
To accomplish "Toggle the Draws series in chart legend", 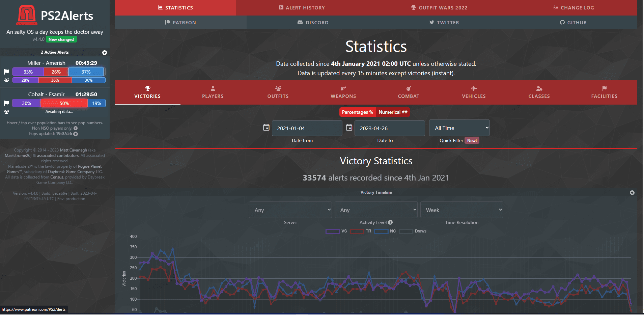I will pos(413,231).
